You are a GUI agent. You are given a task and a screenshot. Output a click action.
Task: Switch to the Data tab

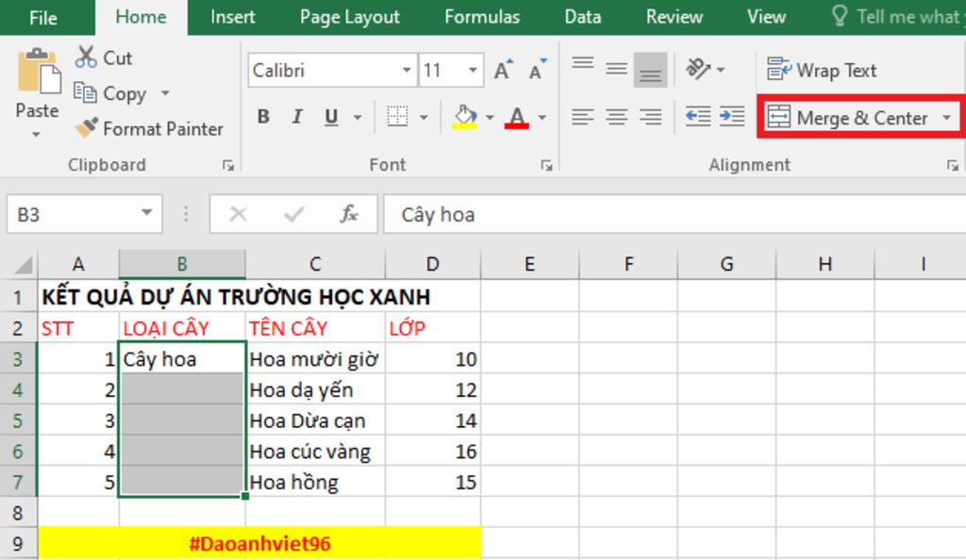583,17
